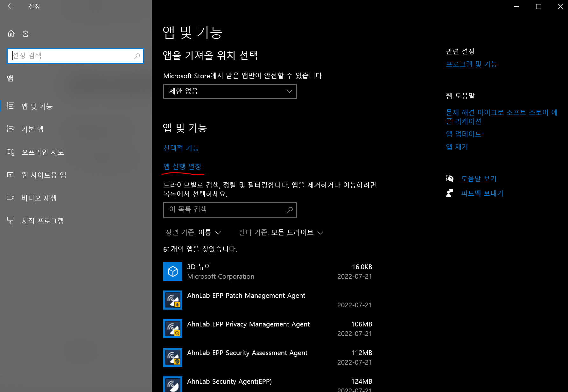Open the 앱 실행 별칭 link
568x392 pixels.
[182, 166]
